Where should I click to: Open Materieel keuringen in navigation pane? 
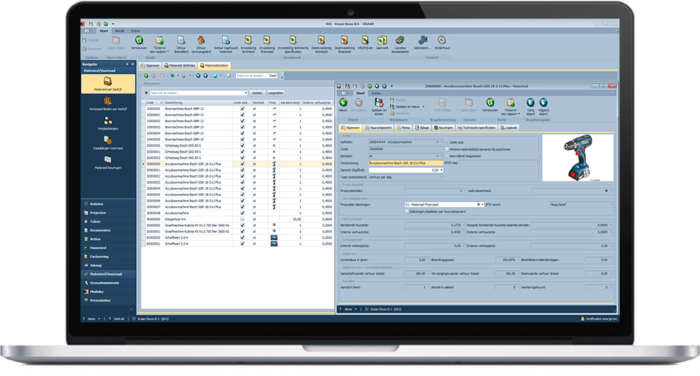[108, 162]
